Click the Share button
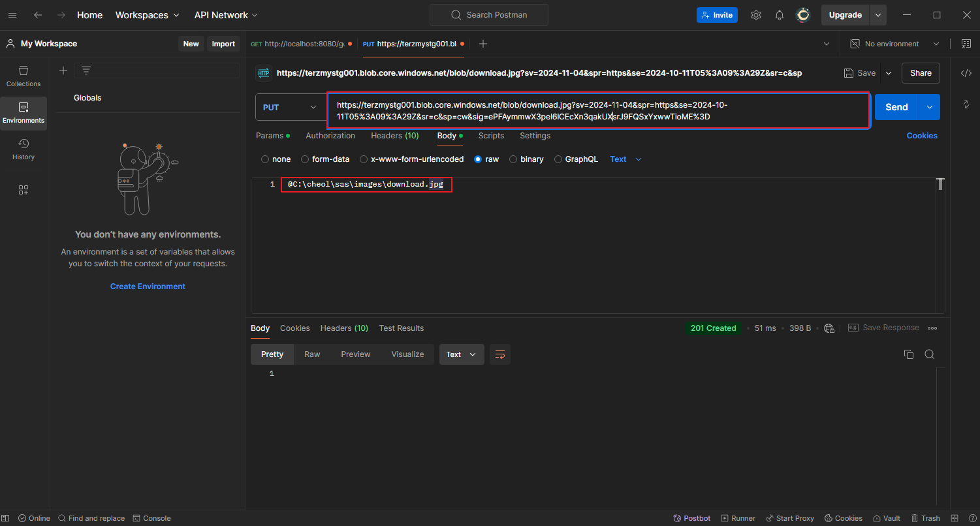 click(921, 73)
